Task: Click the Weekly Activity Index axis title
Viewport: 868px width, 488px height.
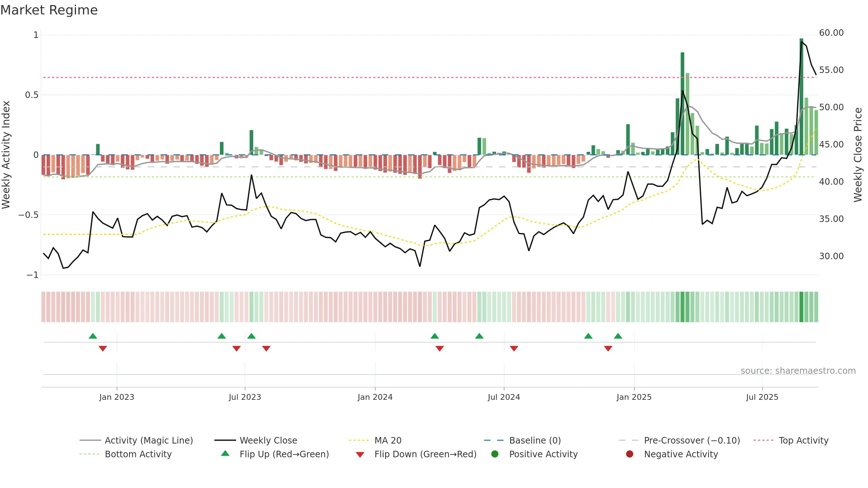Action: click(6, 155)
